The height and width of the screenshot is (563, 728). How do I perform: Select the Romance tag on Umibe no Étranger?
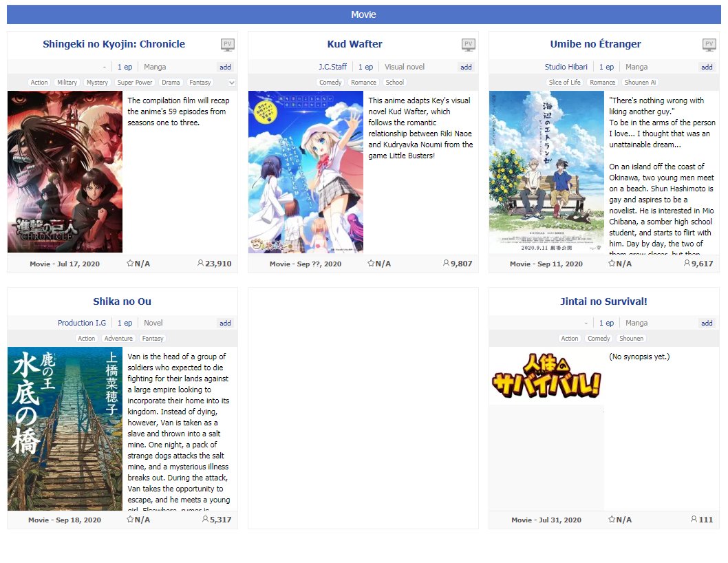tap(603, 82)
